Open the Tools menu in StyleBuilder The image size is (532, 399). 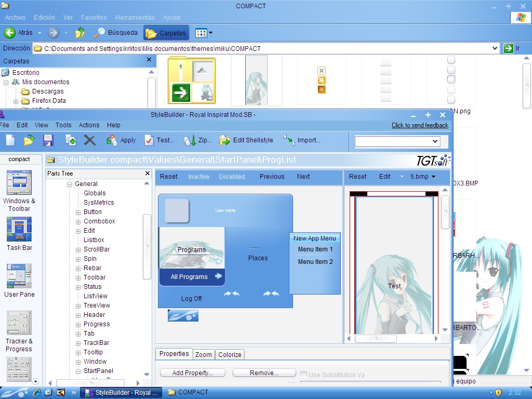[63, 125]
